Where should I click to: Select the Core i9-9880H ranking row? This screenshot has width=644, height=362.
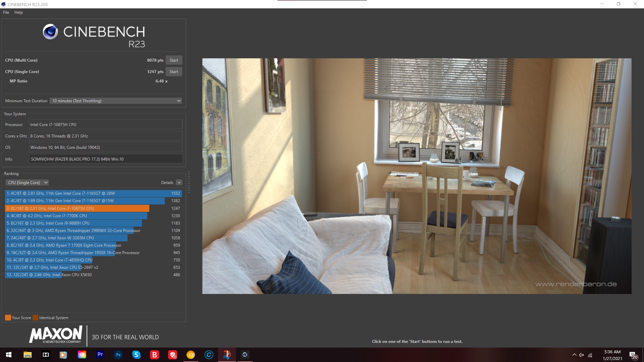pyautogui.click(x=93, y=223)
